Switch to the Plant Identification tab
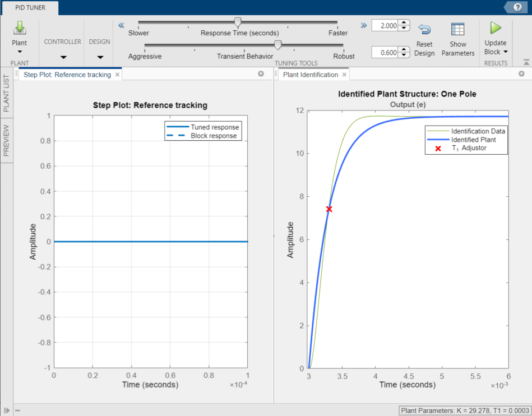The width and height of the screenshot is (532, 416). [310, 75]
